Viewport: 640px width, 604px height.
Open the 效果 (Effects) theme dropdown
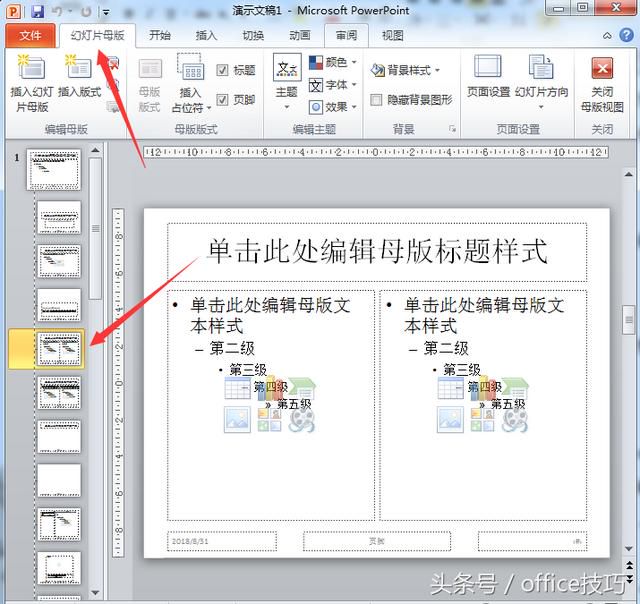pyautogui.click(x=333, y=107)
